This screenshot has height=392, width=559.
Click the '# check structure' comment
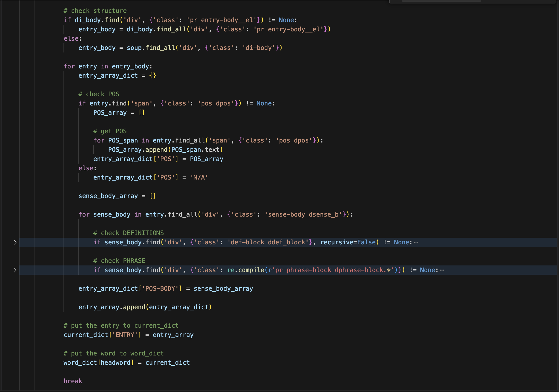pyautogui.click(x=95, y=11)
